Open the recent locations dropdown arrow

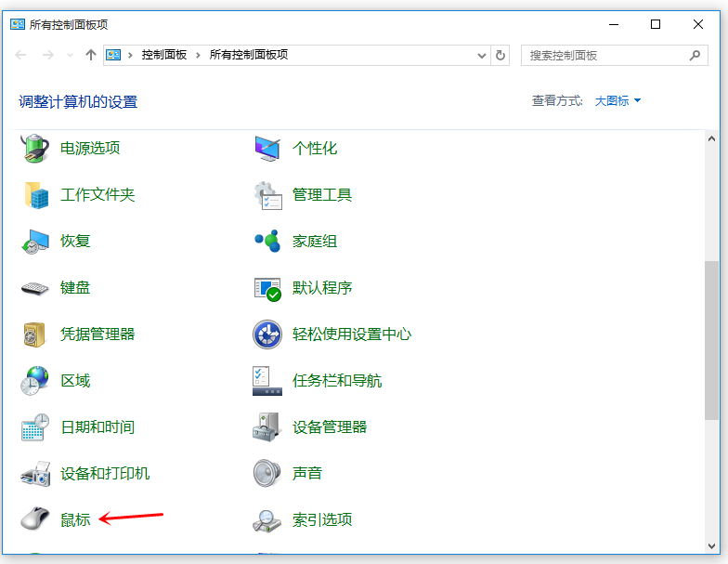pyautogui.click(x=70, y=56)
